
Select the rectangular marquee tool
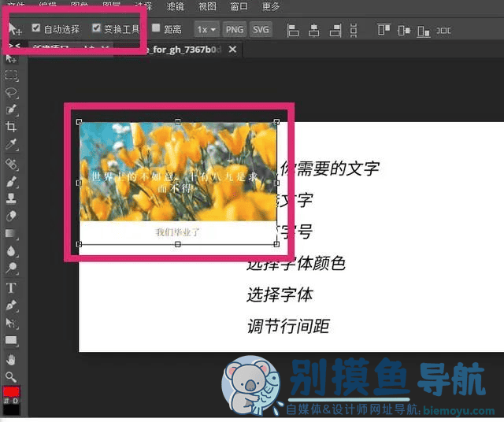(12, 76)
